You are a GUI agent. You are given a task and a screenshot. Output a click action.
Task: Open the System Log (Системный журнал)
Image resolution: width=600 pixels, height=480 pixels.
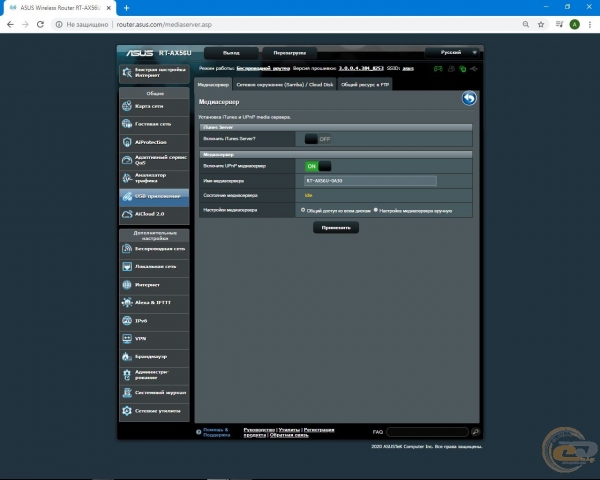pyautogui.click(x=154, y=393)
